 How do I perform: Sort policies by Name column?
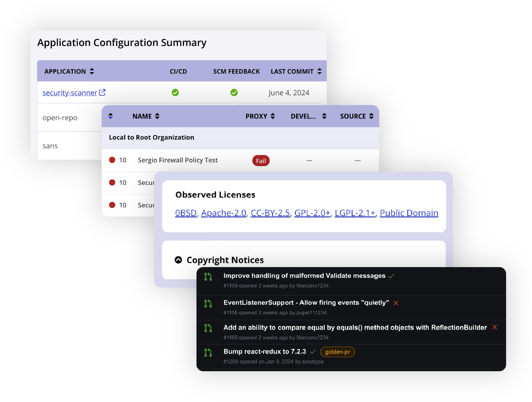click(x=157, y=116)
